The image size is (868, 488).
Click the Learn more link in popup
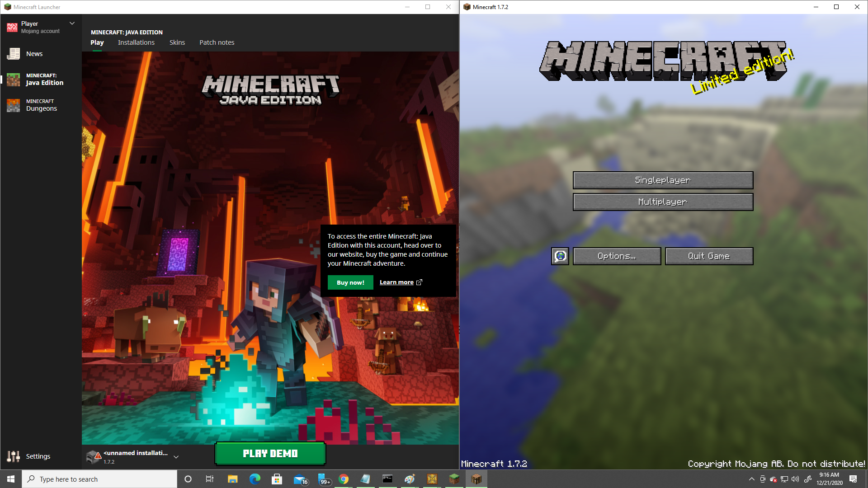[401, 282]
